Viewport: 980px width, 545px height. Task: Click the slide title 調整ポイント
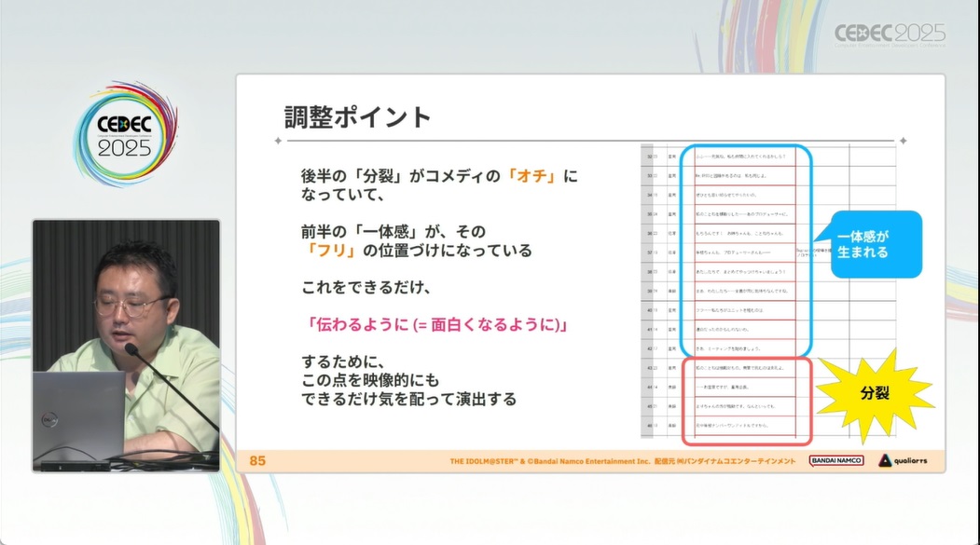point(357,116)
